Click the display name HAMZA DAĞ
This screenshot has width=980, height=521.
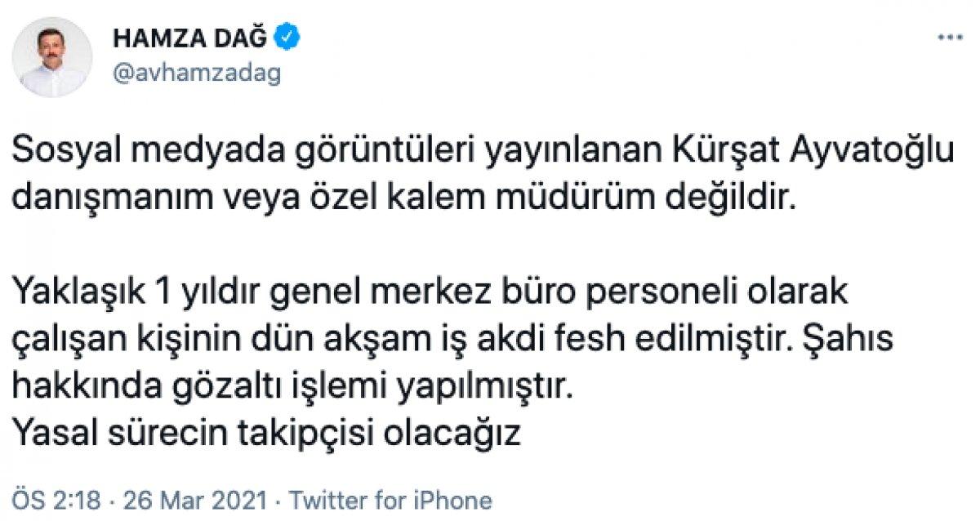[x=188, y=34]
